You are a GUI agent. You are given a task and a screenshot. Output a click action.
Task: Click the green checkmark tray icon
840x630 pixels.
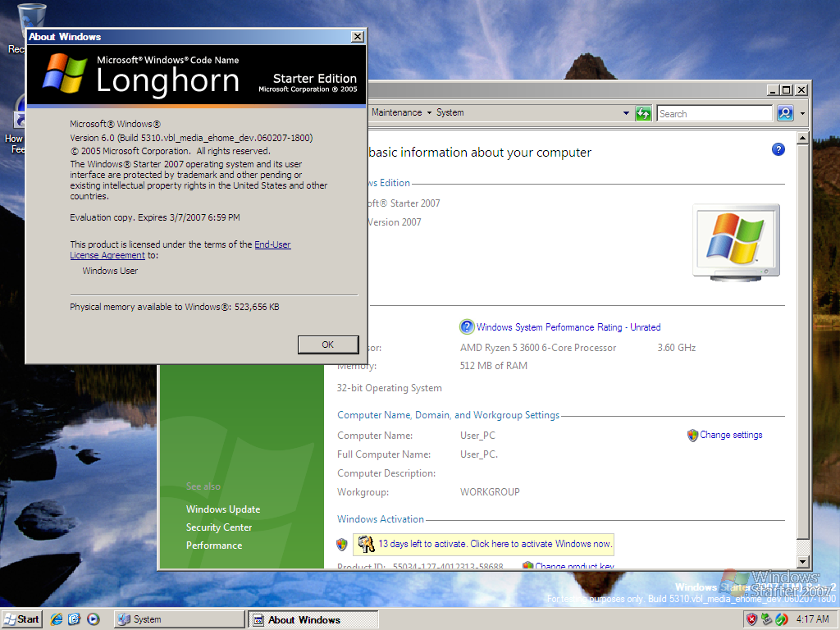pos(782,620)
